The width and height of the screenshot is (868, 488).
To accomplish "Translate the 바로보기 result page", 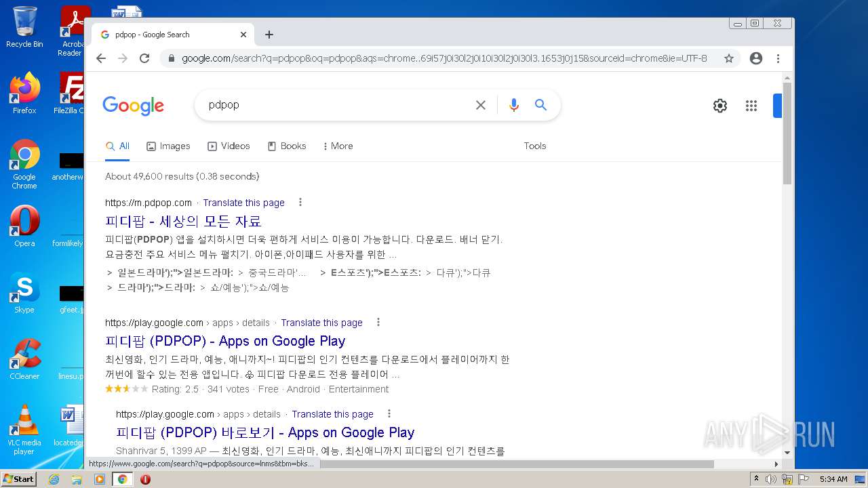I will tap(333, 414).
